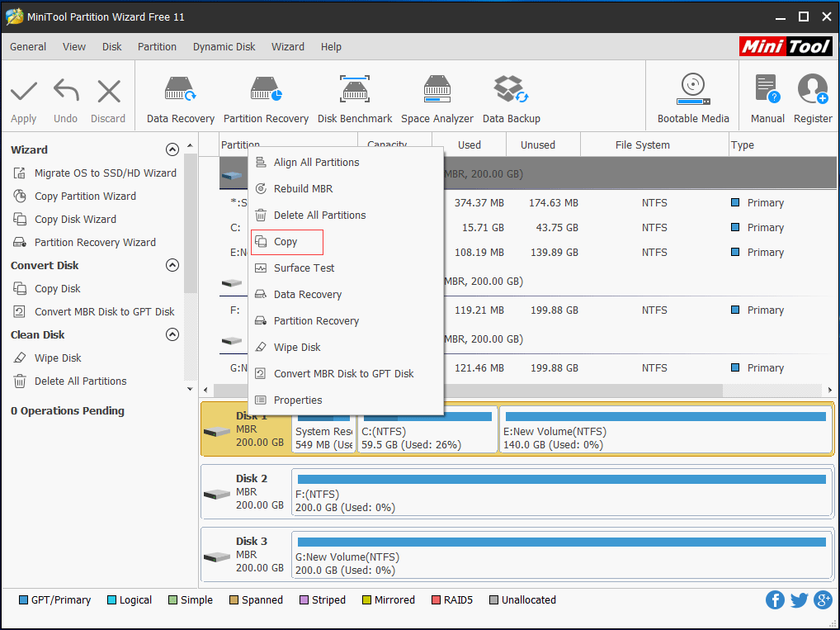Choose Wipe Disk from the context menu

pos(297,348)
